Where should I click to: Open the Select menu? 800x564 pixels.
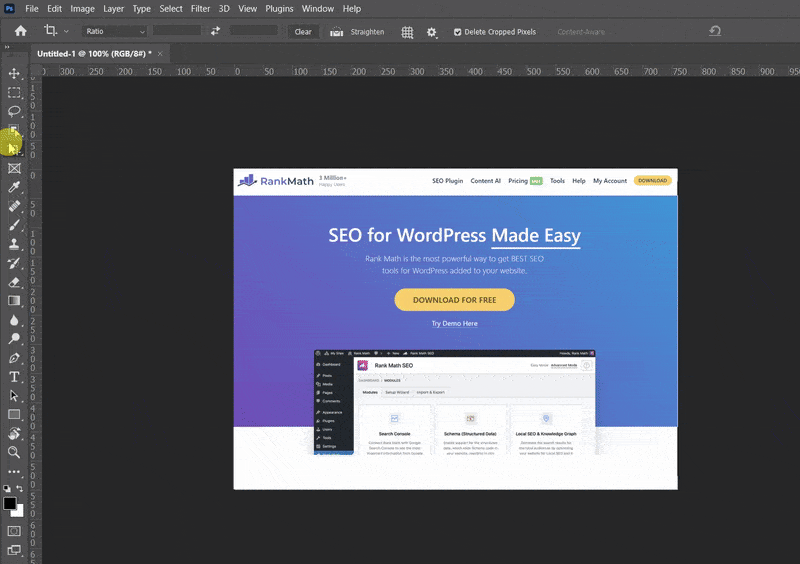tap(171, 9)
